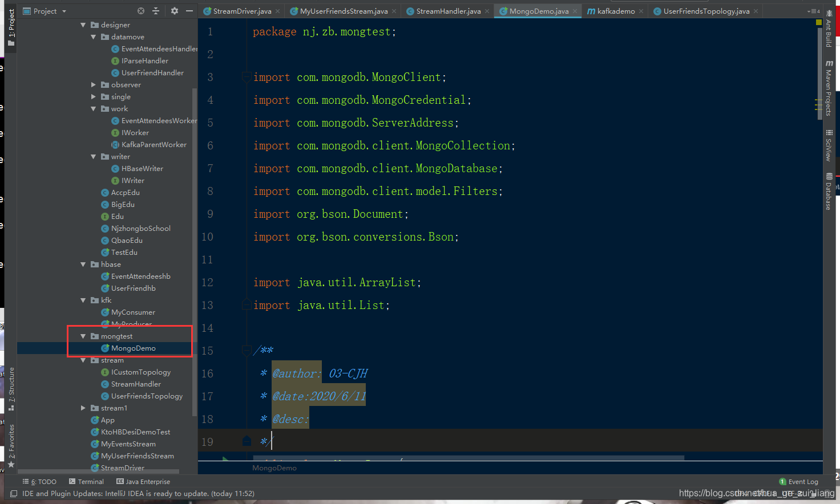The width and height of the screenshot is (840, 504).
Task: Collapse the writer folder
Action: tap(94, 157)
